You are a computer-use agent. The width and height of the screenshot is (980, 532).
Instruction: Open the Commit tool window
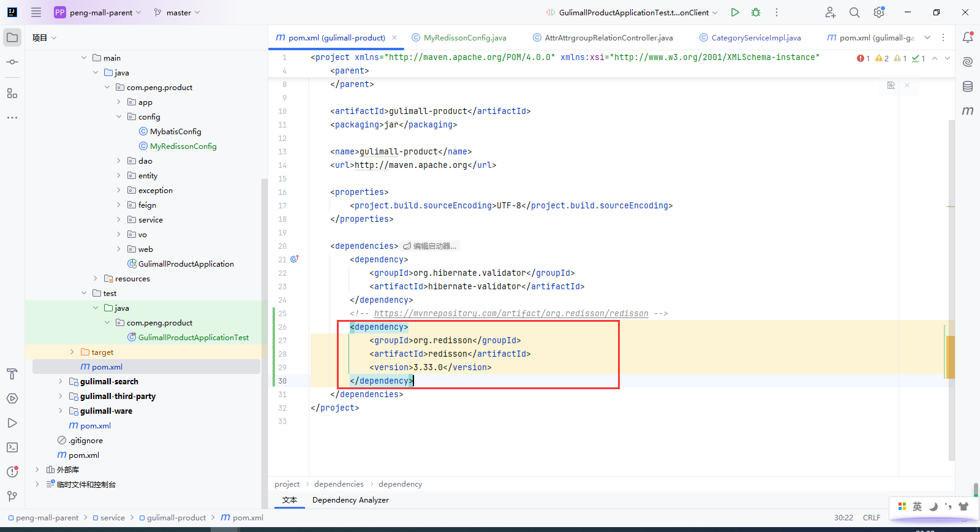pos(12,62)
